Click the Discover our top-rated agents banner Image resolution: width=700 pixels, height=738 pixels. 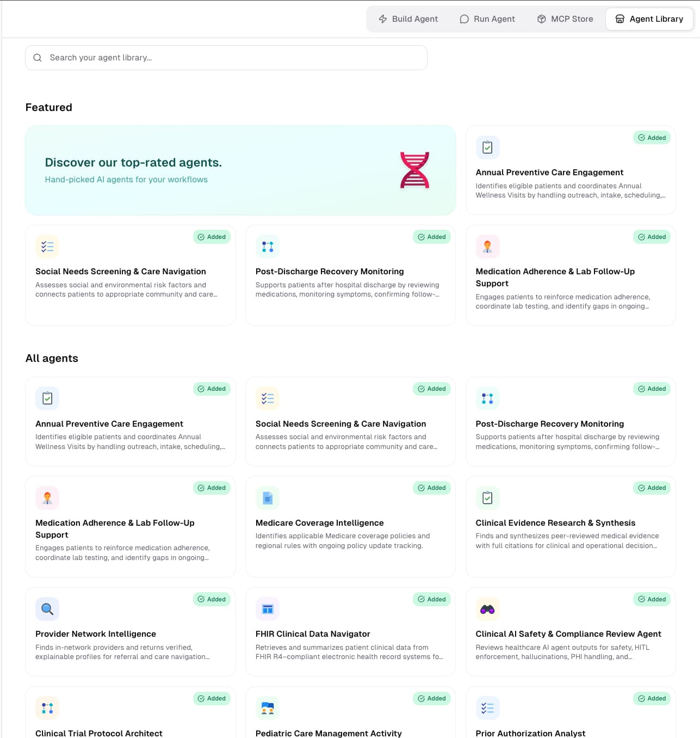tap(240, 170)
